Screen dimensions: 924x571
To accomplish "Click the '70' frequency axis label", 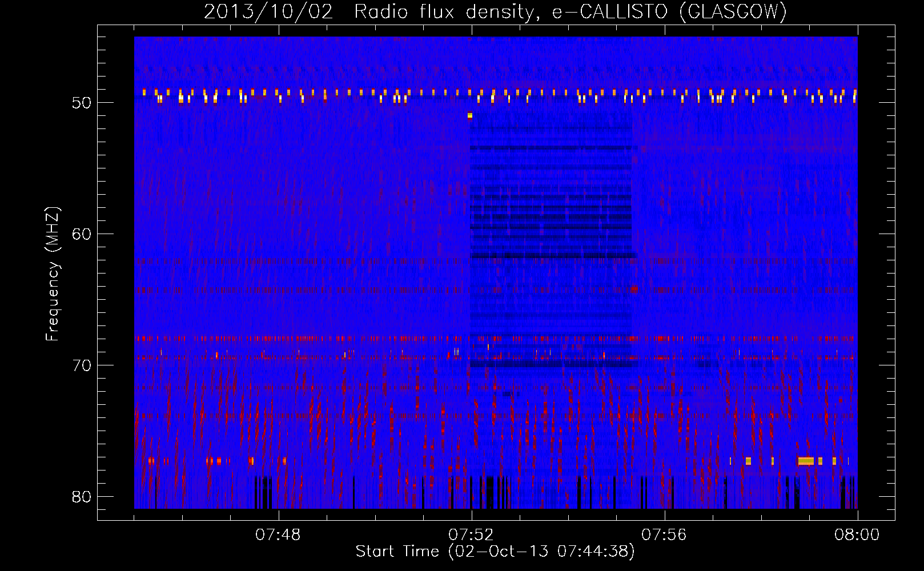I will click(82, 365).
